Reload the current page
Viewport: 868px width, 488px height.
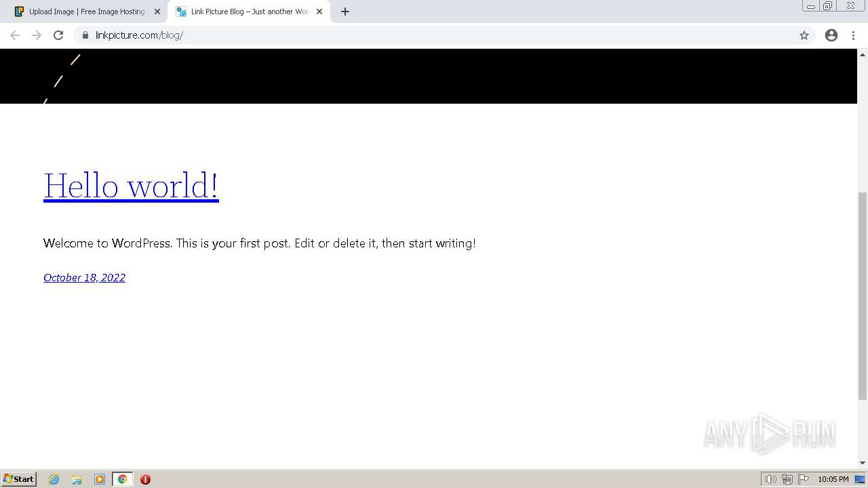click(x=58, y=35)
